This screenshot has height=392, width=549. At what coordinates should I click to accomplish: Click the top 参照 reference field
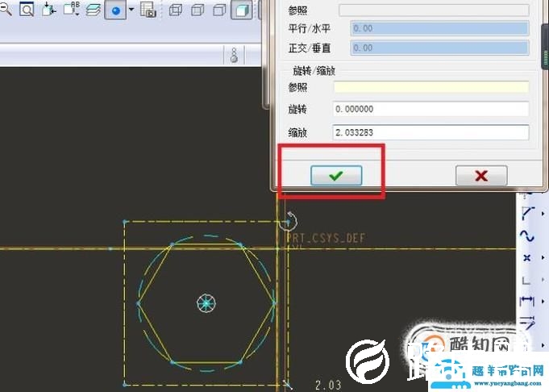point(434,10)
